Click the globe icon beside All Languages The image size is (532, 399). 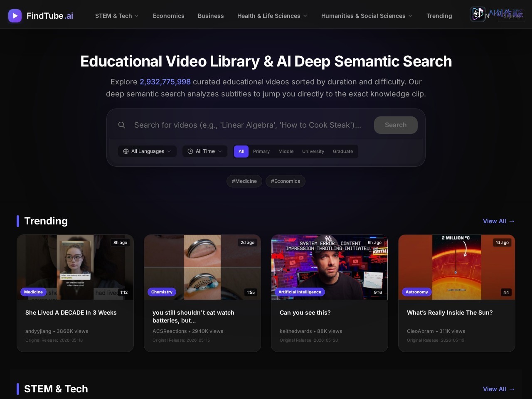(126, 151)
